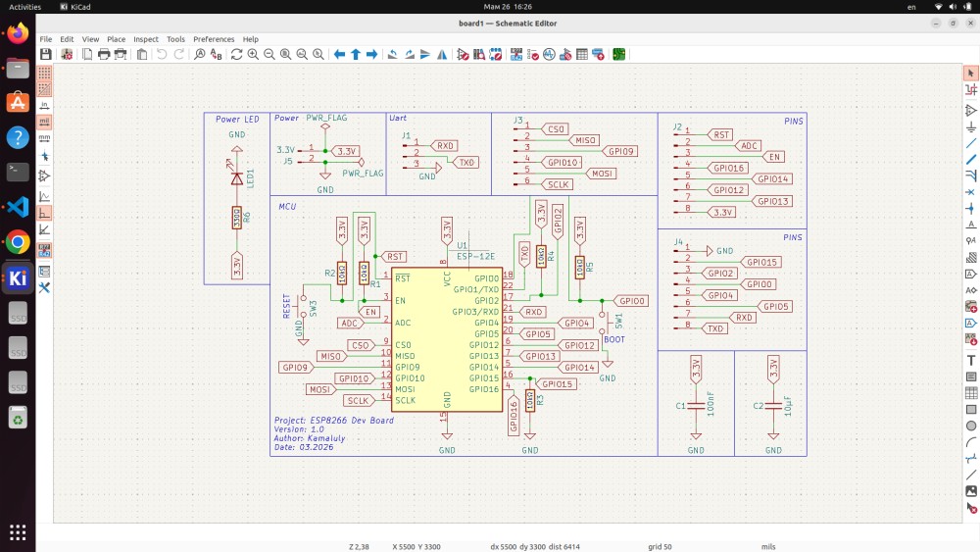This screenshot has width=980, height=552.
Task: Open the Symbol Editor
Action: (463, 54)
